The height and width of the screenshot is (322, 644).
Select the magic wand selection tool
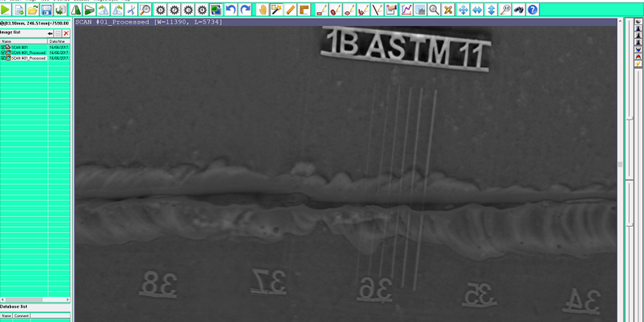276,9
